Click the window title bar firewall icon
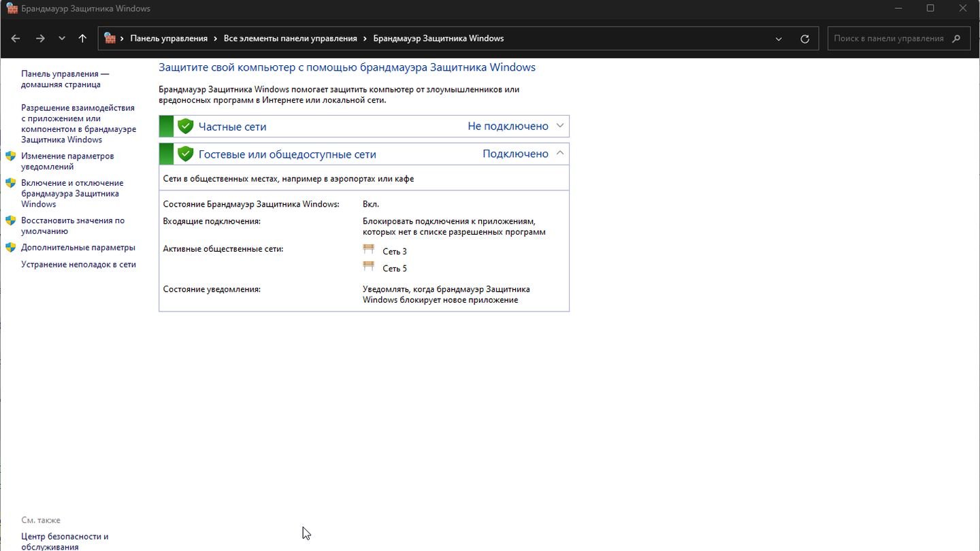The height and width of the screenshot is (551, 980). click(x=12, y=8)
